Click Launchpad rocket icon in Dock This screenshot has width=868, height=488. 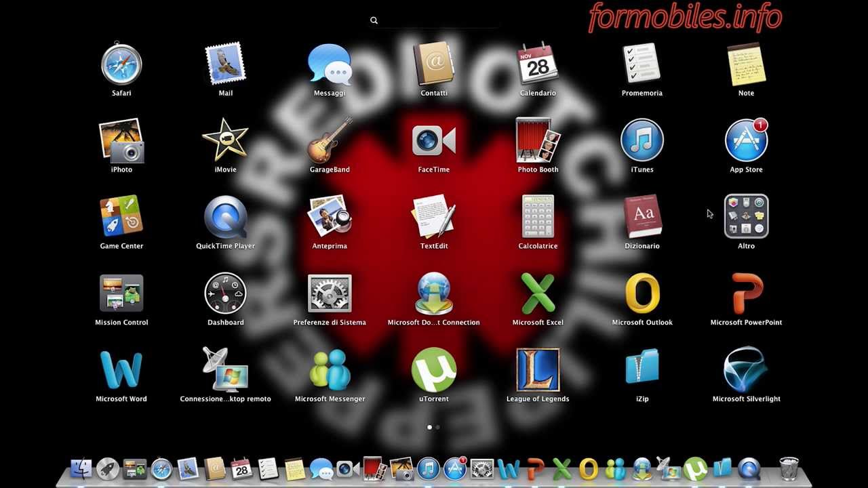click(108, 469)
